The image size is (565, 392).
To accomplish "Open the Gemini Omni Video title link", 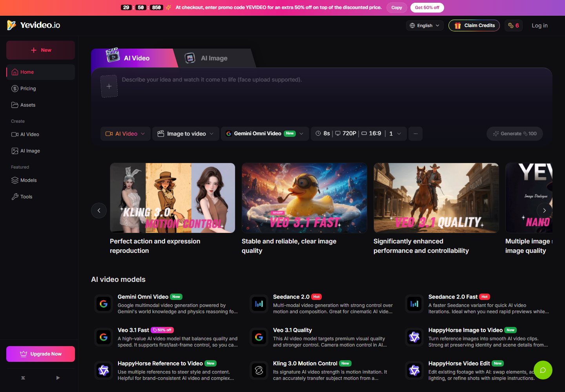I will point(143,297).
